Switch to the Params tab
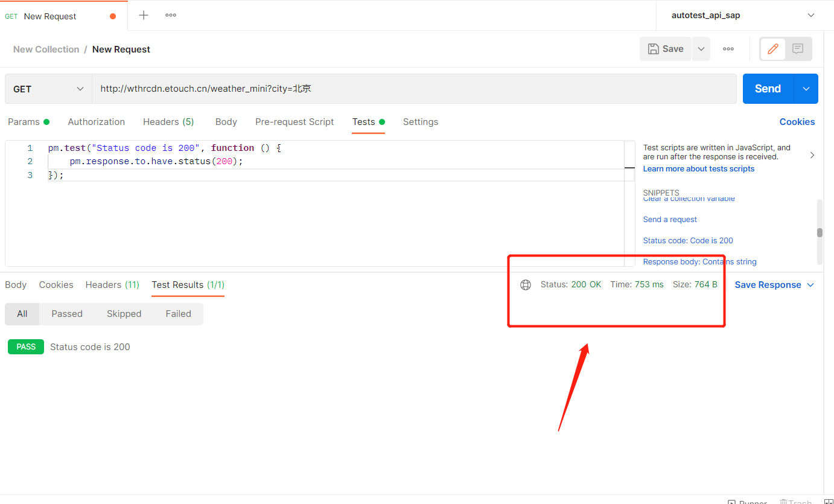The width and height of the screenshot is (834, 504). pyautogui.click(x=28, y=122)
